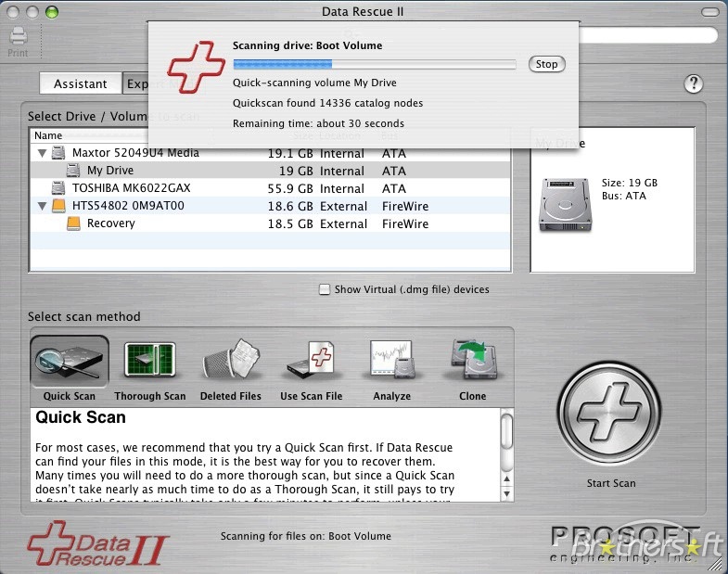The width and height of the screenshot is (728, 574).
Task: Click the description scrollbar up arrow
Action: (507, 479)
